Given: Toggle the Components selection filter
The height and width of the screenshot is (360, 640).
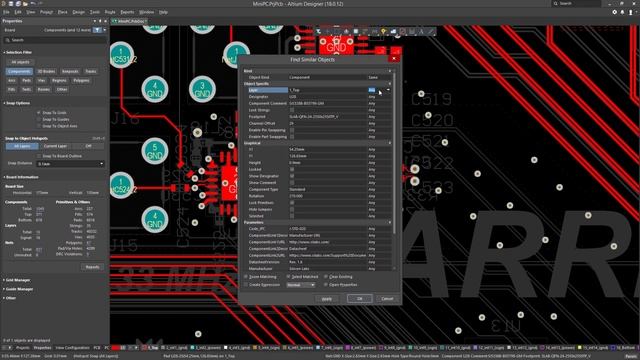Looking at the screenshot, I should (19, 71).
